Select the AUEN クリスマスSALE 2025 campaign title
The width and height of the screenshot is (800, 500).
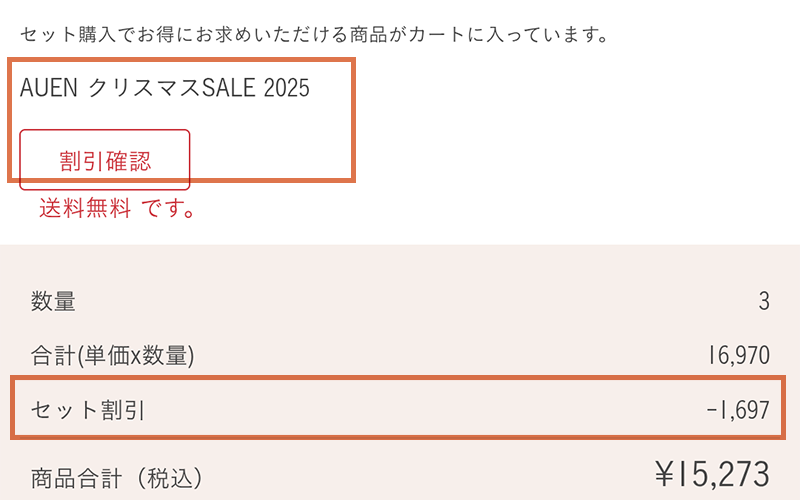(x=165, y=88)
